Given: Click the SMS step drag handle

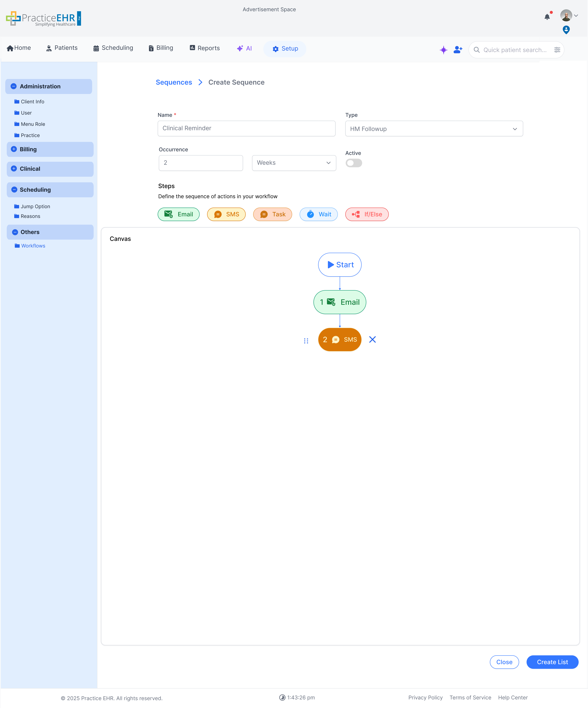Looking at the screenshot, I should coord(306,341).
